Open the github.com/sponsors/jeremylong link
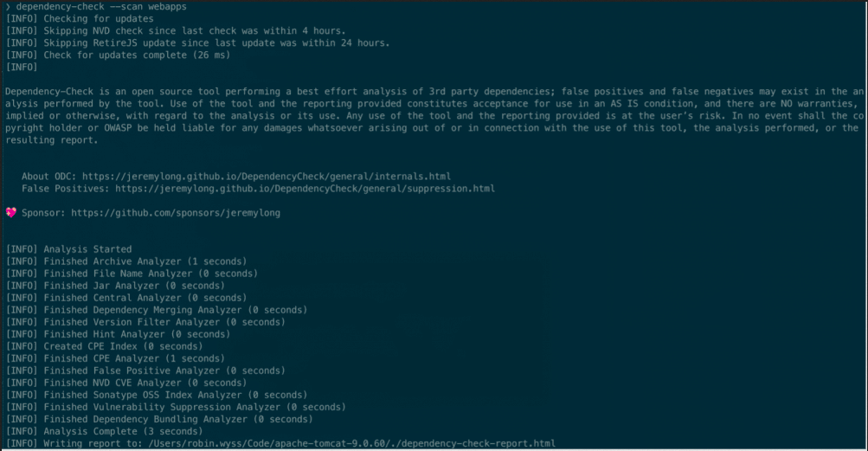Image resolution: width=868 pixels, height=451 pixels. coord(176,213)
